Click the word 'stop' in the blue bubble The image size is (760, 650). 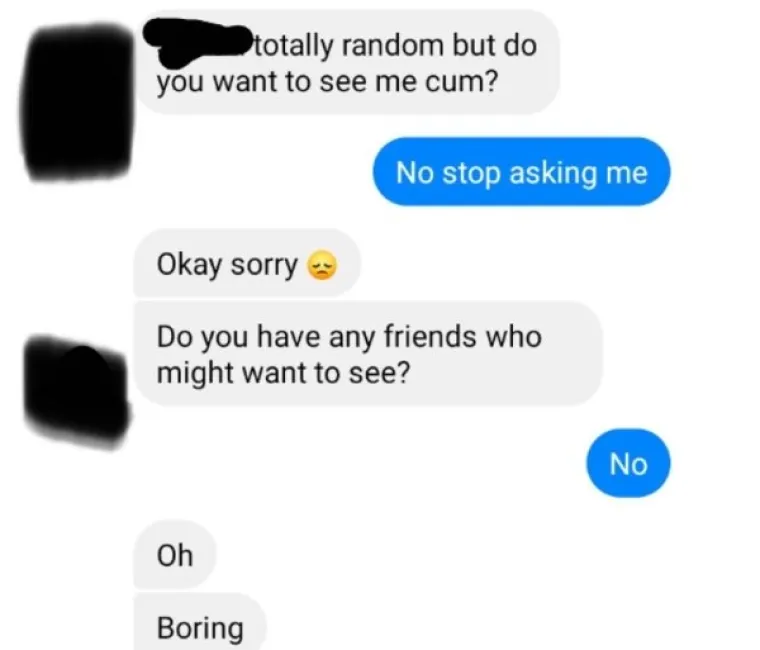point(471,174)
